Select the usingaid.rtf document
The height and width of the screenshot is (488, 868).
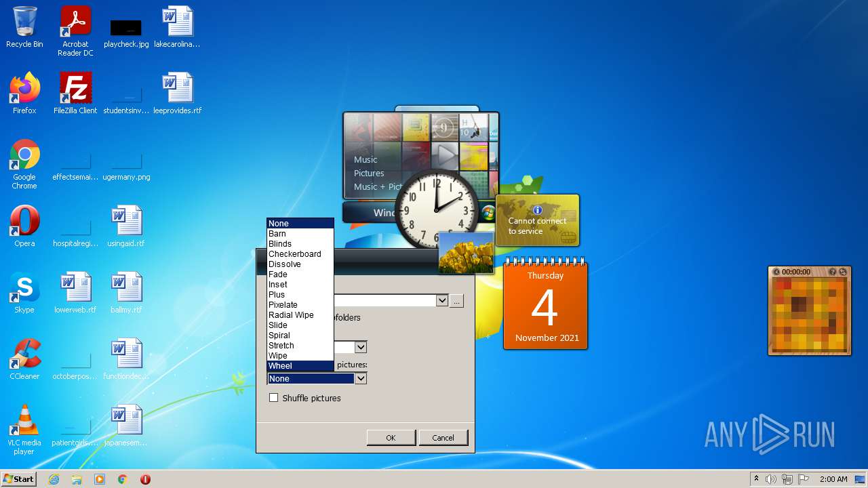click(x=126, y=226)
